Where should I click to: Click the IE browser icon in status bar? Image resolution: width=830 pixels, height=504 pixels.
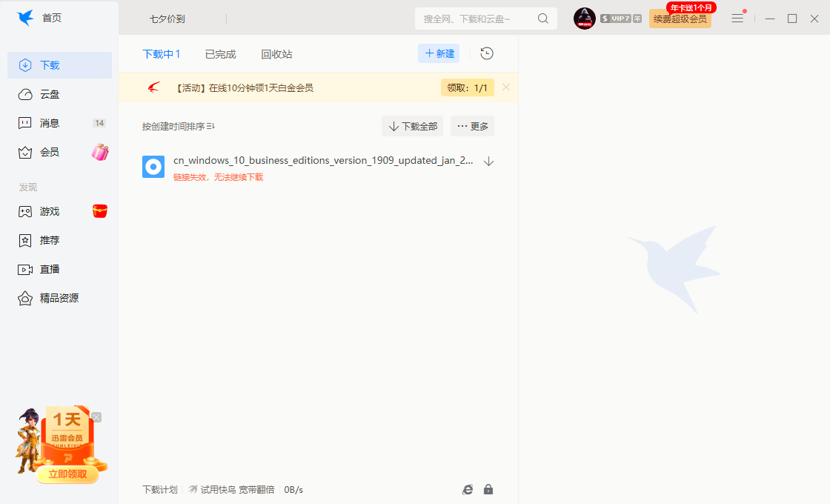pos(468,490)
